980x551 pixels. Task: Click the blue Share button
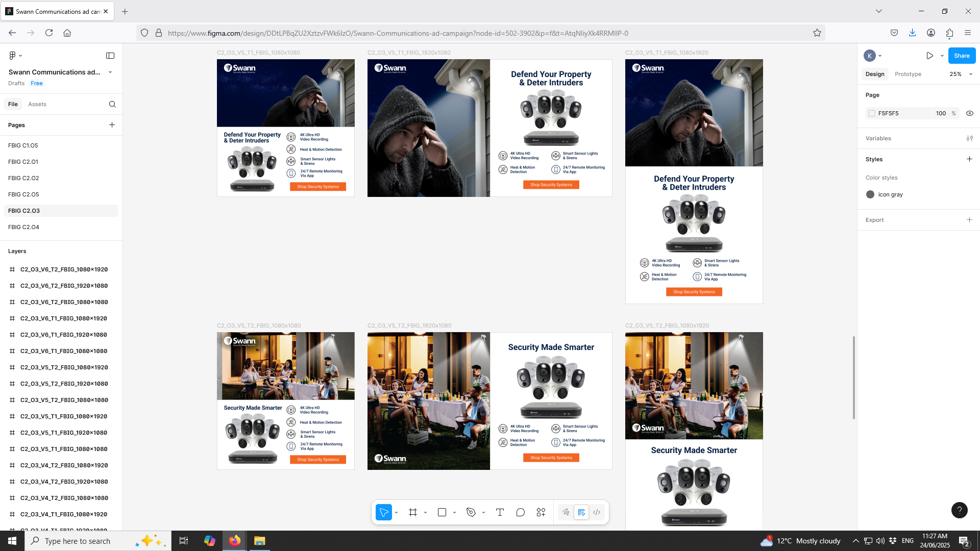[961, 56]
